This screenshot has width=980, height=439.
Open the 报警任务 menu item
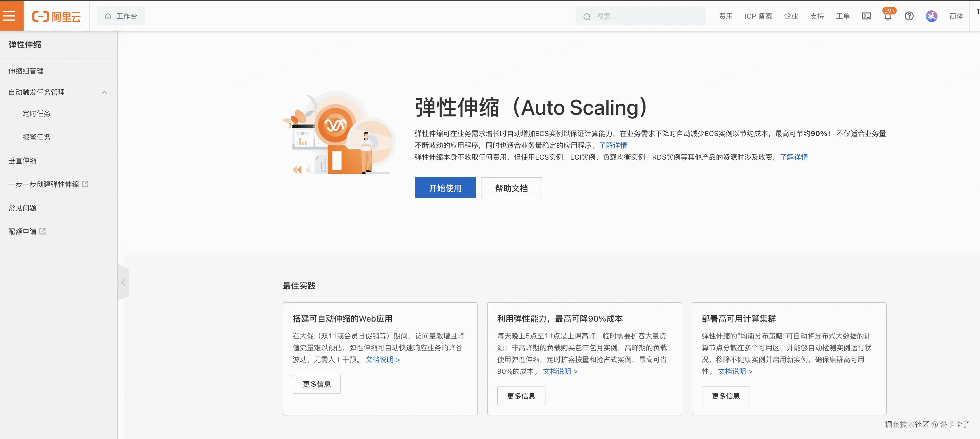coord(36,137)
